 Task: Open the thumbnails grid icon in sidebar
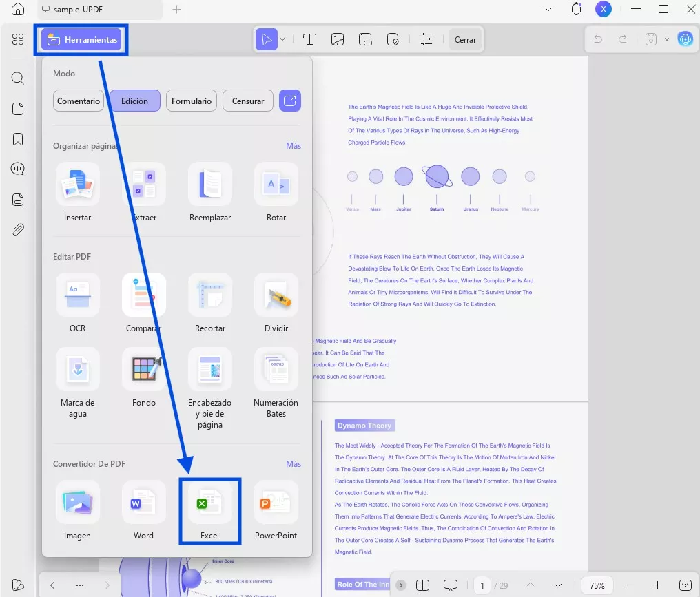point(18,39)
